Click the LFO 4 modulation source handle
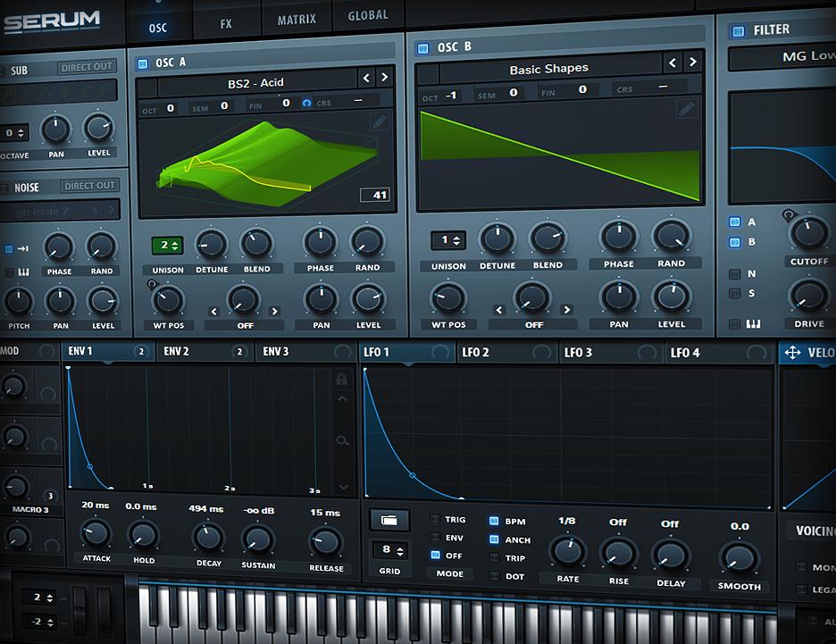 (756, 353)
